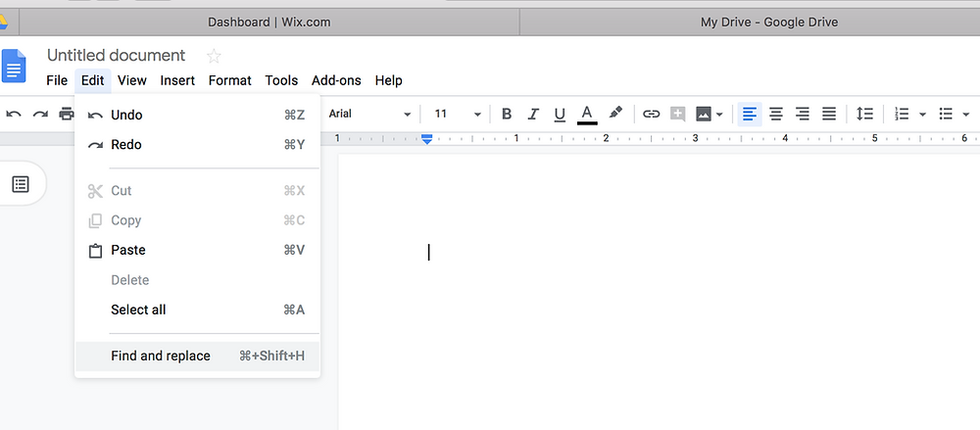Open the Format menu
Screen dimensions: 980x430
point(230,80)
